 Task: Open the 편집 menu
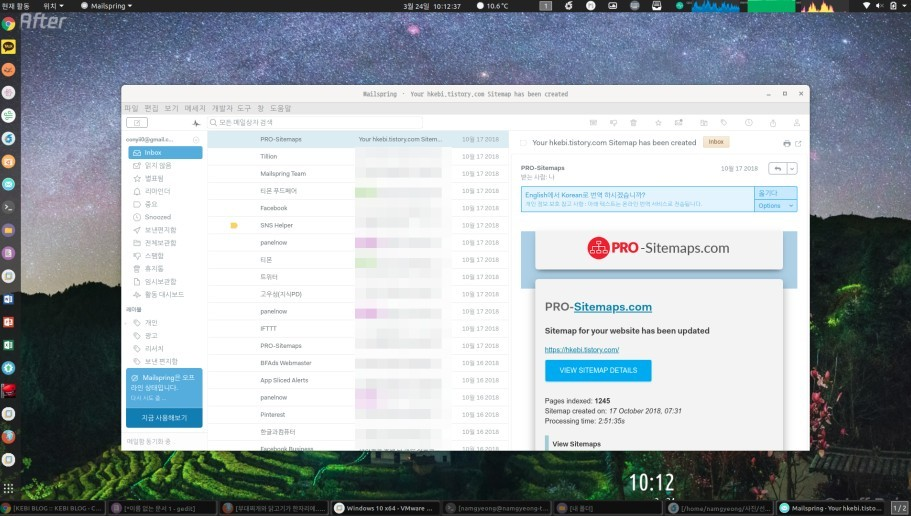pos(151,109)
